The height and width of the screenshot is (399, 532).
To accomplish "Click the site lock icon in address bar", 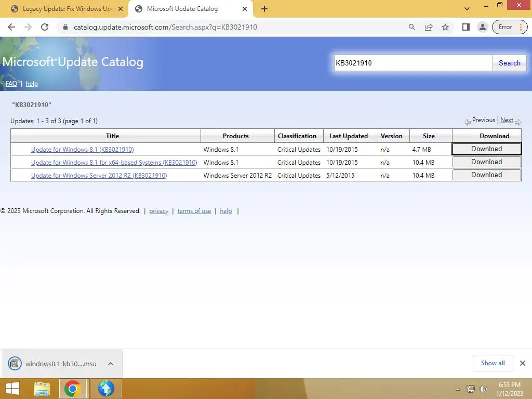I will click(65, 27).
